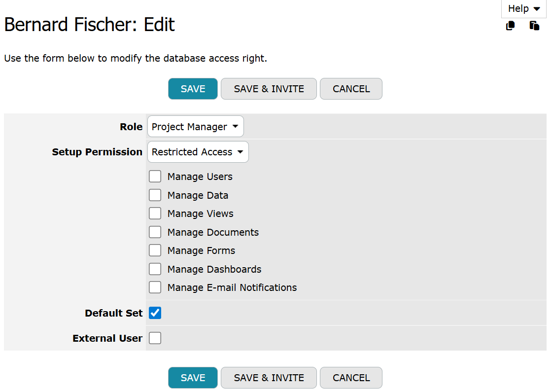Click the top SAVE button
The height and width of the screenshot is (392, 552).
[x=193, y=89]
